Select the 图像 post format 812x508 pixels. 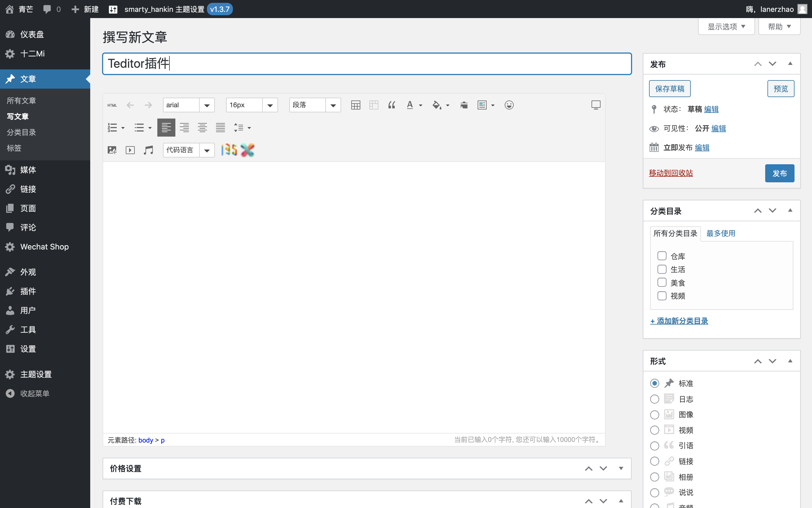pyautogui.click(x=655, y=415)
